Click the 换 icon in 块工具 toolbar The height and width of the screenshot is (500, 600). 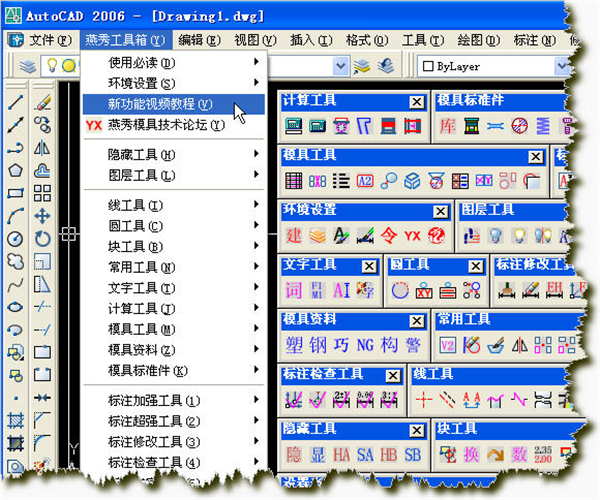[x=470, y=454]
